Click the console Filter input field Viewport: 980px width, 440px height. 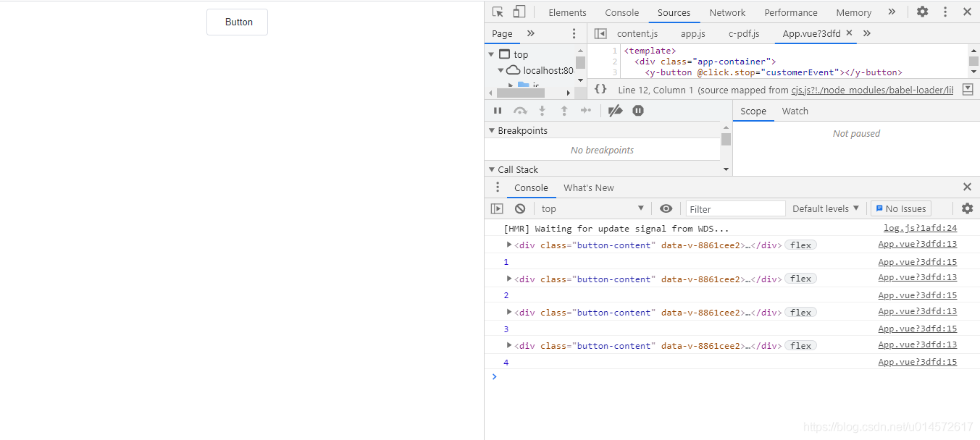[736, 208]
